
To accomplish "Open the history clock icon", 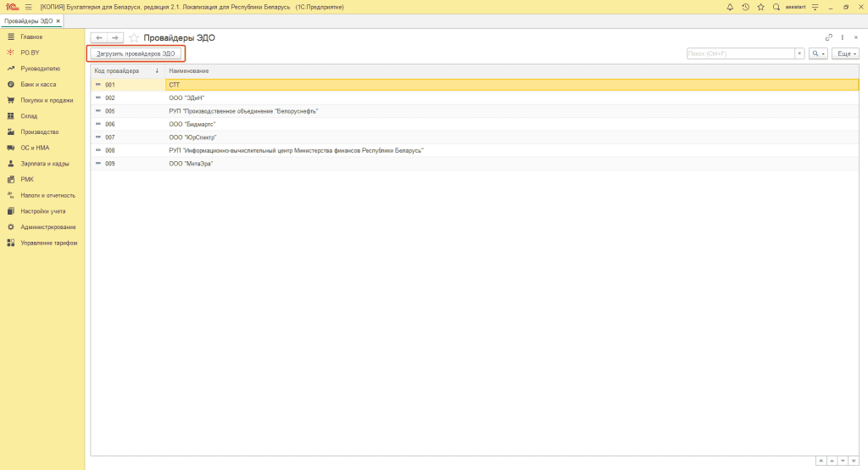I will point(745,7).
